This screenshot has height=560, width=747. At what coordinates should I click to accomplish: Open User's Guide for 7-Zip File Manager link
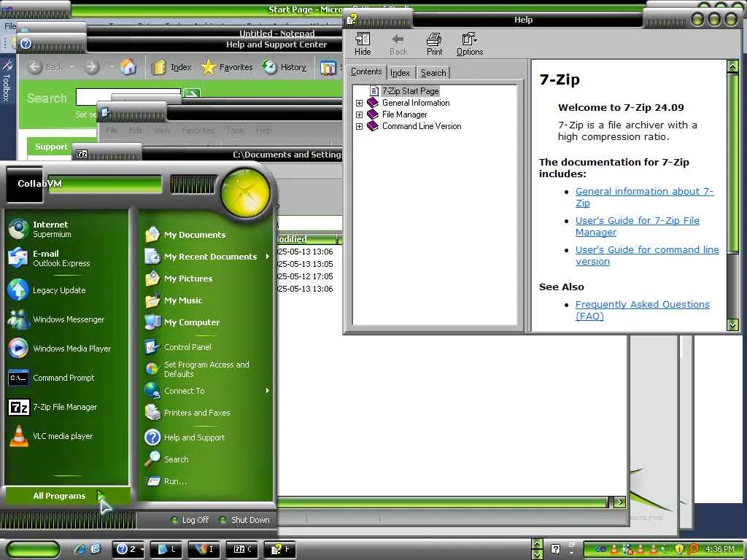637,226
